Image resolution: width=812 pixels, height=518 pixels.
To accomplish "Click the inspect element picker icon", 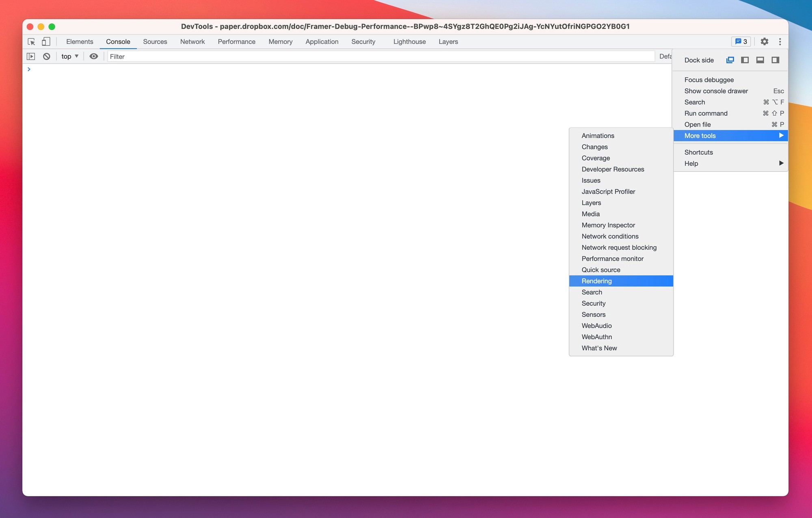I will click(x=31, y=41).
